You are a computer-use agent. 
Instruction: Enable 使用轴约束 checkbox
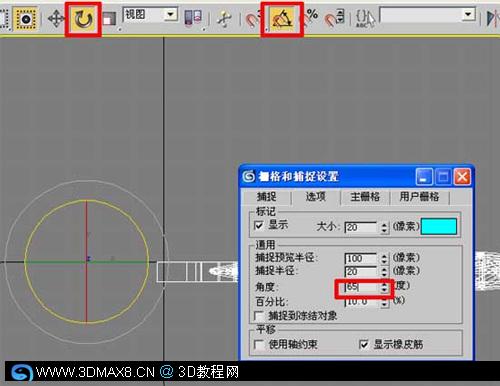pyautogui.click(x=259, y=344)
